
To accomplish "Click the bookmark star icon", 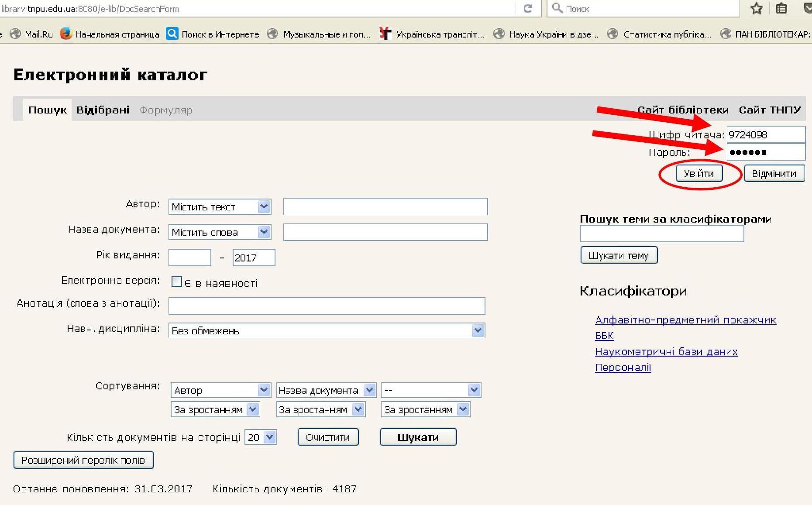I will pyautogui.click(x=757, y=8).
